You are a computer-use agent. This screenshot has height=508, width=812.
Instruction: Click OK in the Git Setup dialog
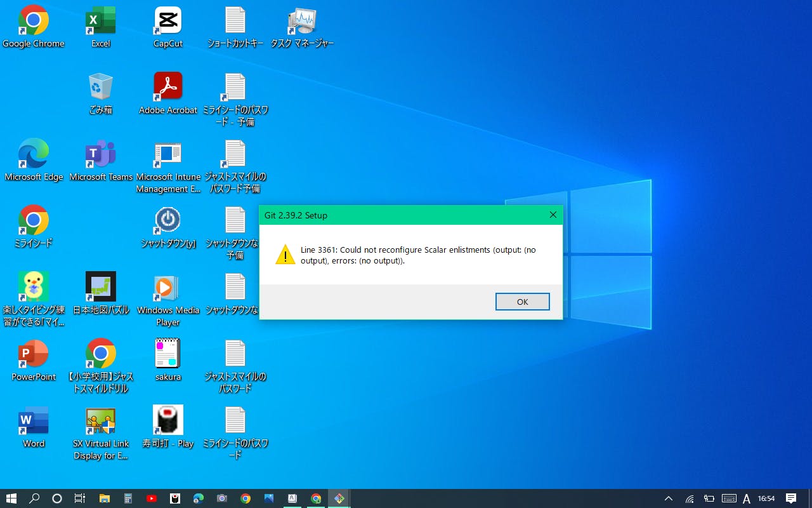[x=522, y=302]
